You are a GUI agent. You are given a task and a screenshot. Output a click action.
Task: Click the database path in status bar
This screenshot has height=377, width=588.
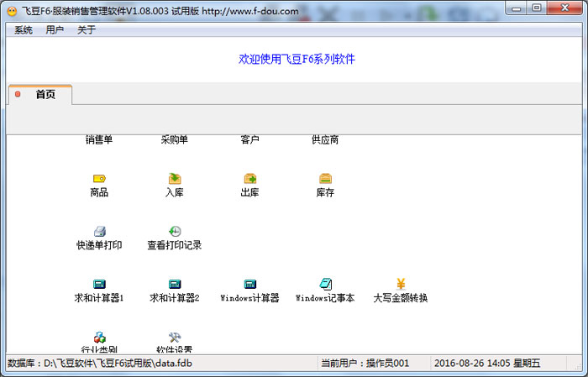[x=100, y=363]
